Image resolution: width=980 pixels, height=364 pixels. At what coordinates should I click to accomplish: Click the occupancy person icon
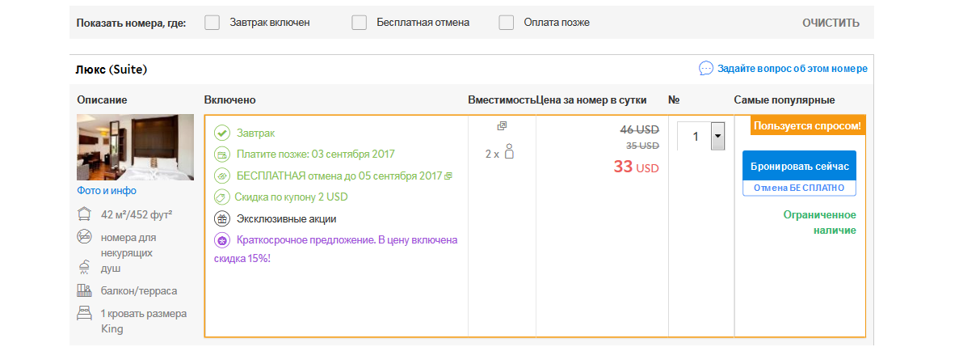click(509, 152)
